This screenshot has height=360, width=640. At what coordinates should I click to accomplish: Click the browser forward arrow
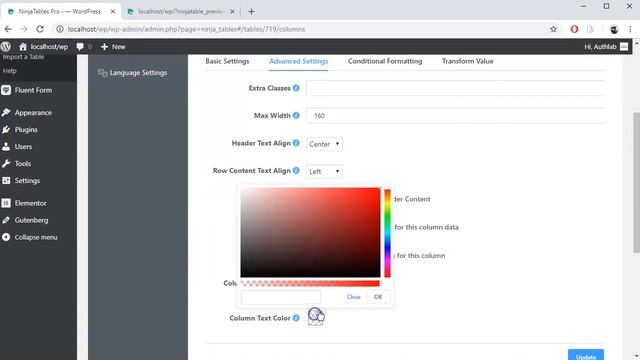[x=24, y=29]
